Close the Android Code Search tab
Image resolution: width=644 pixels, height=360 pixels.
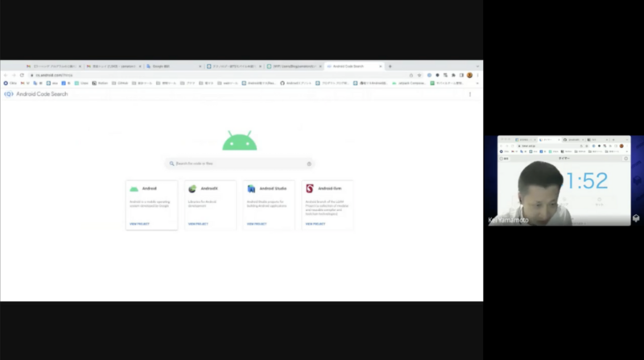380,66
